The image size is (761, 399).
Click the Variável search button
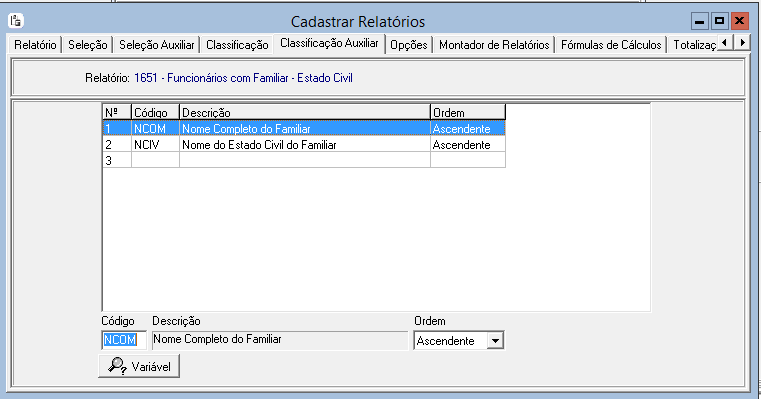tap(139, 366)
